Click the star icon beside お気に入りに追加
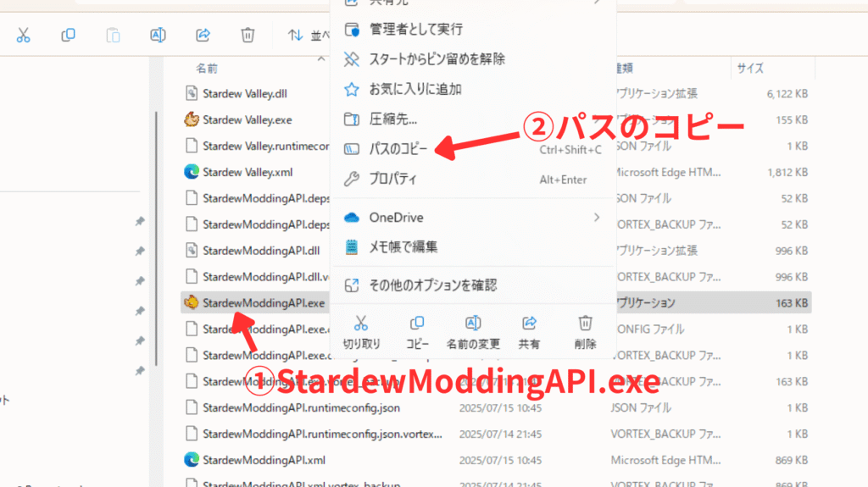Screen dimensions: 868x487 tap(352, 89)
